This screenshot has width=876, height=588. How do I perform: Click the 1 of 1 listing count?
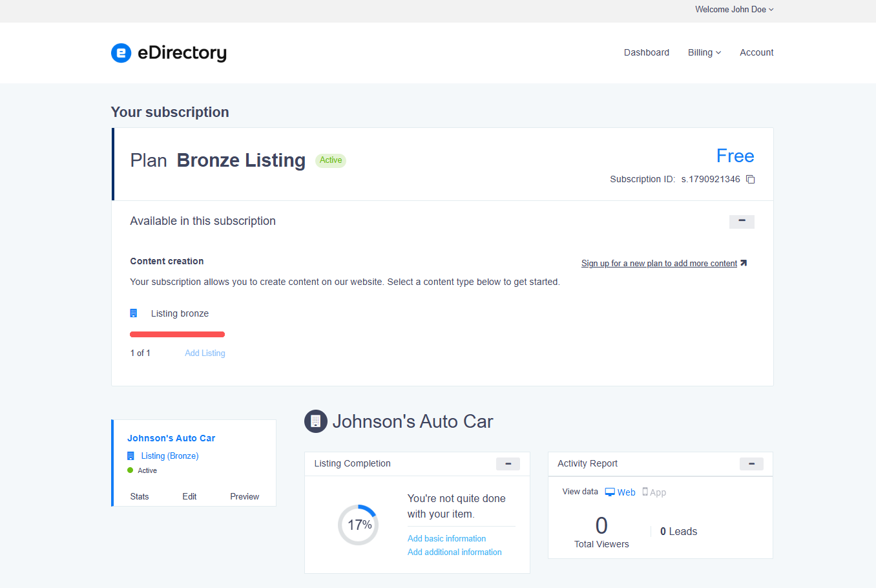click(x=140, y=353)
